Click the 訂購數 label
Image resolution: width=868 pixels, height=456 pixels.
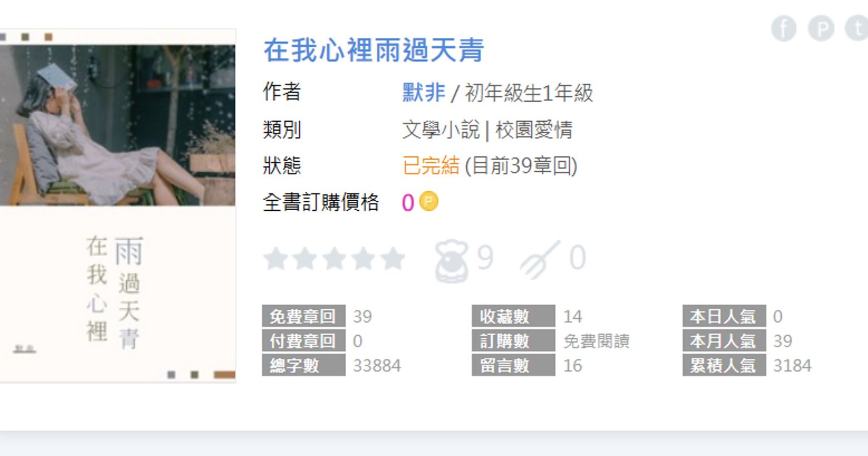click(513, 340)
